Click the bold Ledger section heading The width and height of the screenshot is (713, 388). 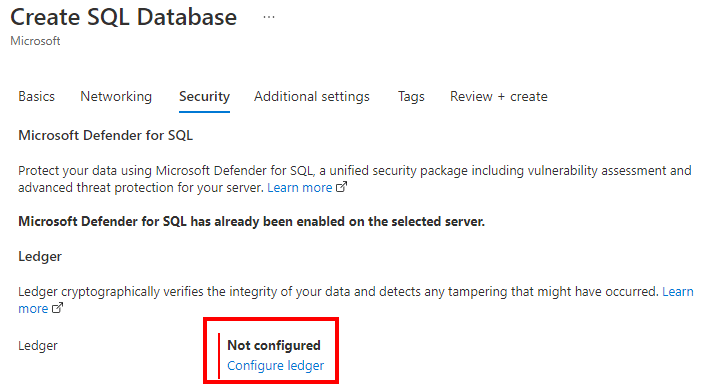tap(40, 257)
